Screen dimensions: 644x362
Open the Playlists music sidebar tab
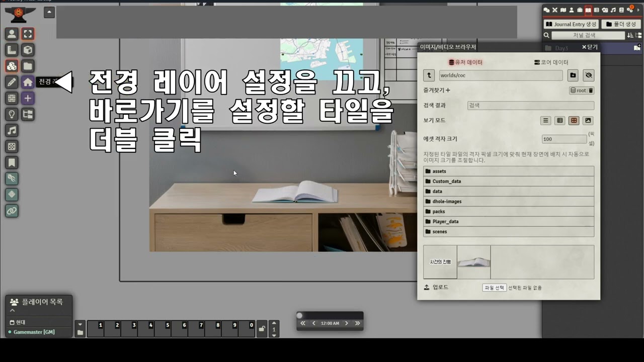tap(613, 10)
